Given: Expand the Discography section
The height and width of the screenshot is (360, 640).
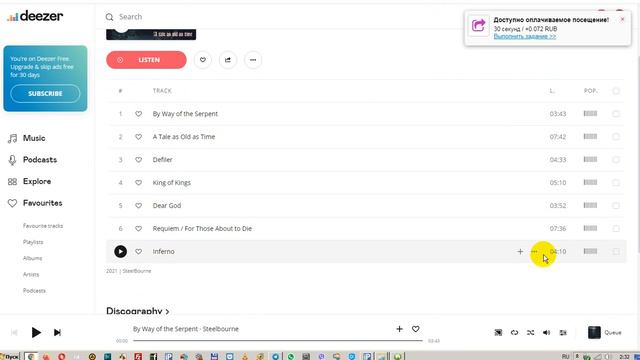Looking at the screenshot, I should point(138,311).
